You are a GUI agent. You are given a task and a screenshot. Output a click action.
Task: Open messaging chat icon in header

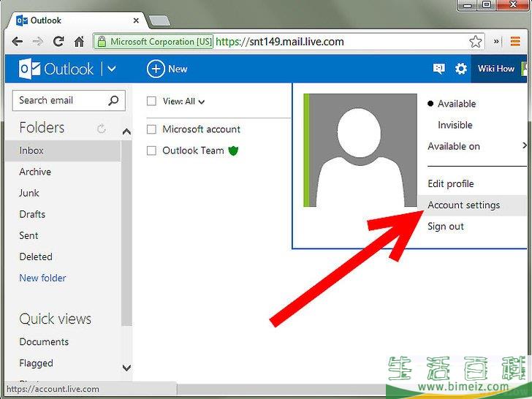438,69
